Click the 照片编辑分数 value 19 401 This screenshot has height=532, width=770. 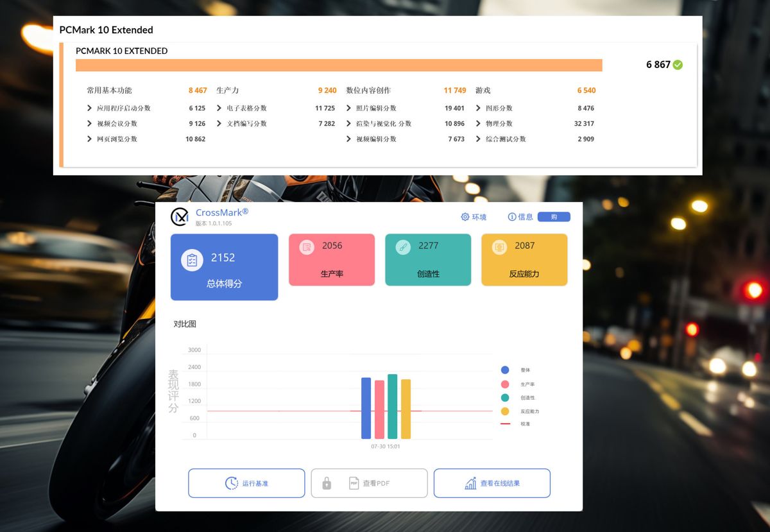click(454, 108)
